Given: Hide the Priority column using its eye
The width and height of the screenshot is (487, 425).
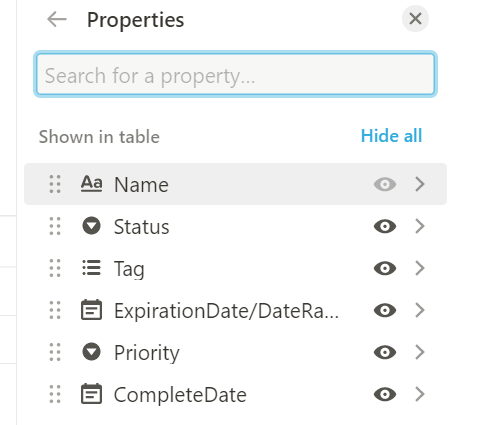Looking at the screenshot, I should [385, 352].
